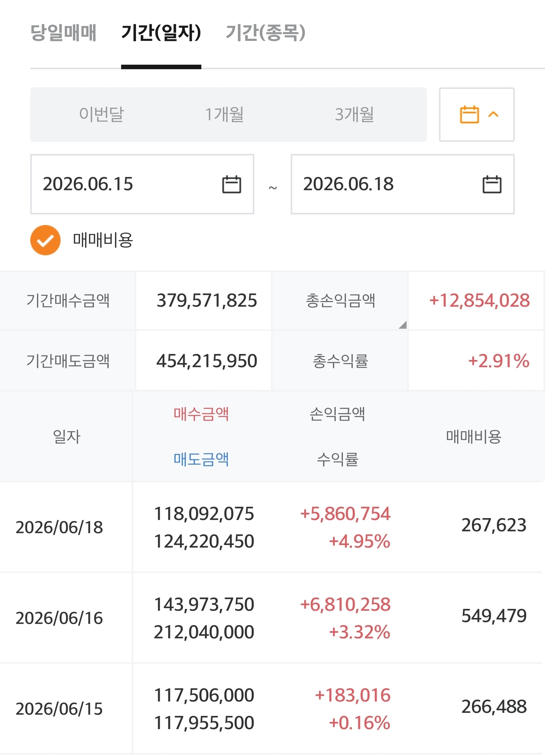The height and width of the screenshot is (756, 545).
Task: Select the 3개월 period button
Action: click(355, 114)
